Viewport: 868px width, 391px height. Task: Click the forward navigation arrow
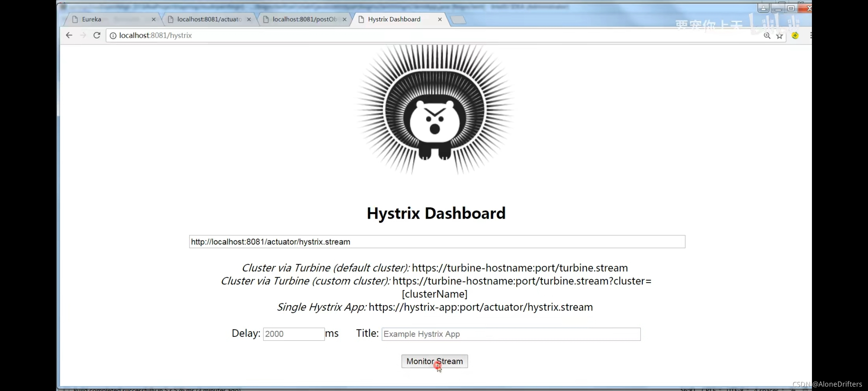83,35
